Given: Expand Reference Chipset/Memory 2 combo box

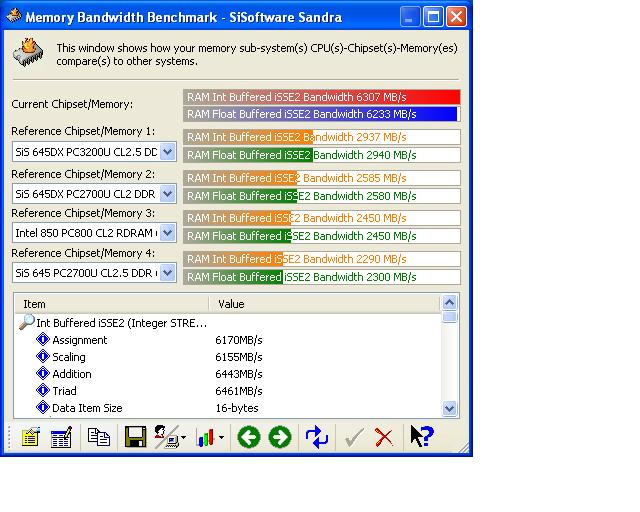Looking at the screenshot, I should (x=167, y=193).
